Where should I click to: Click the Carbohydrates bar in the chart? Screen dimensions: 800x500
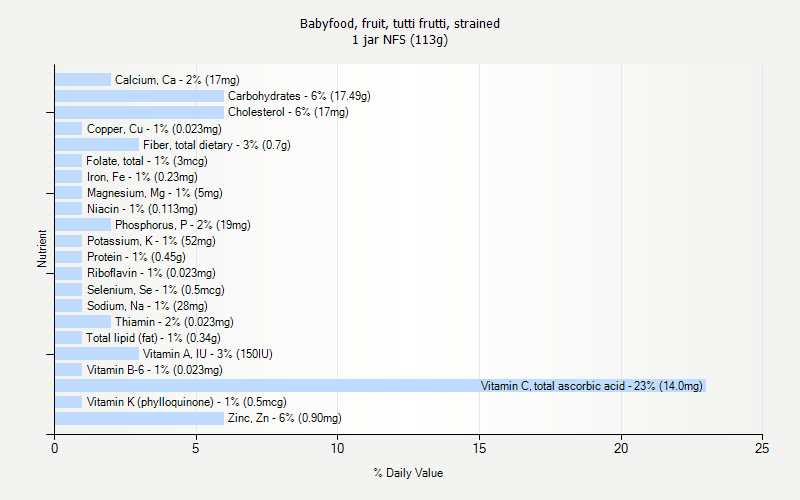point(140,96)
